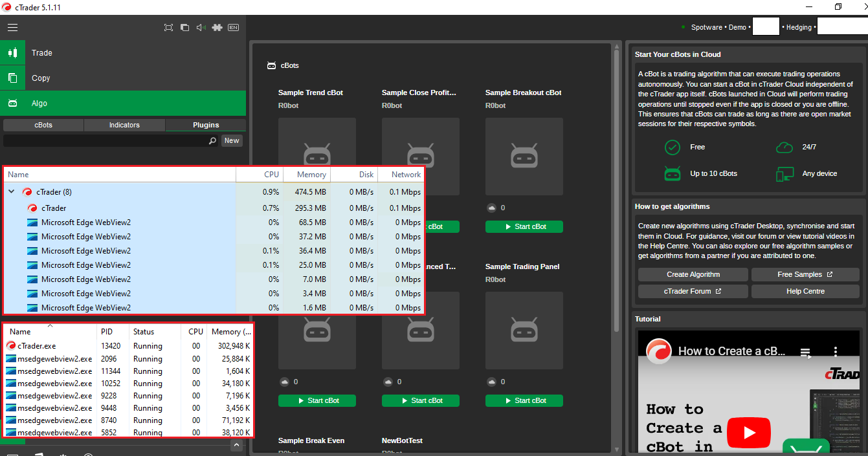Image resolution: width=868 pixels, height=456 pixels.
Task: Collapse the cTrader (8) process group
Action: point(11,191)
